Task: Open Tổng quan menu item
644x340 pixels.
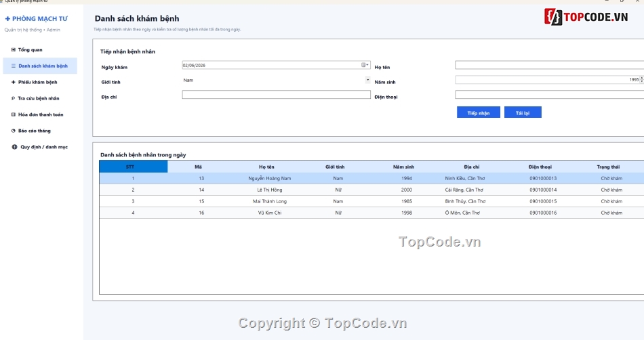Action: tap(40, 49)
